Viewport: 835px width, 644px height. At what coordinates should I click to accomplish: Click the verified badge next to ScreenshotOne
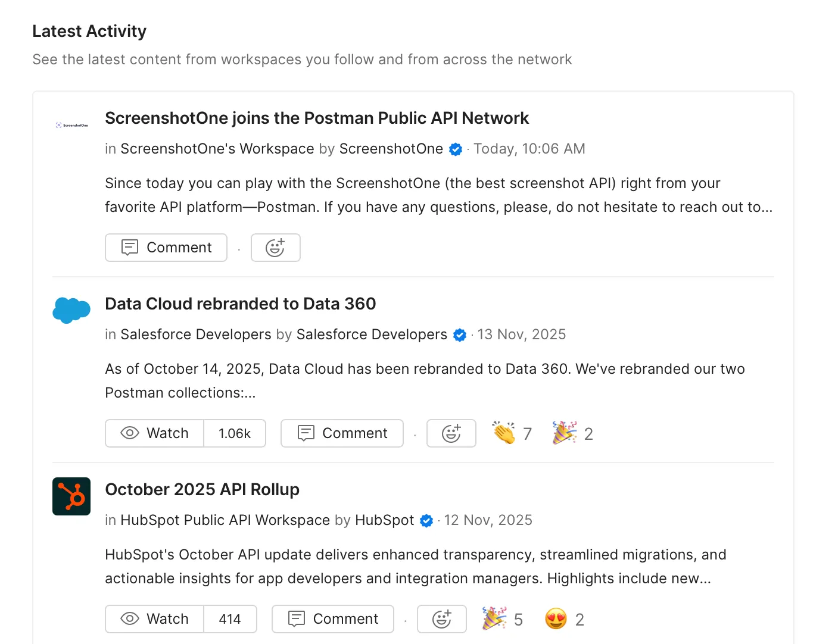pyautogui.click(x=456, y=149)
